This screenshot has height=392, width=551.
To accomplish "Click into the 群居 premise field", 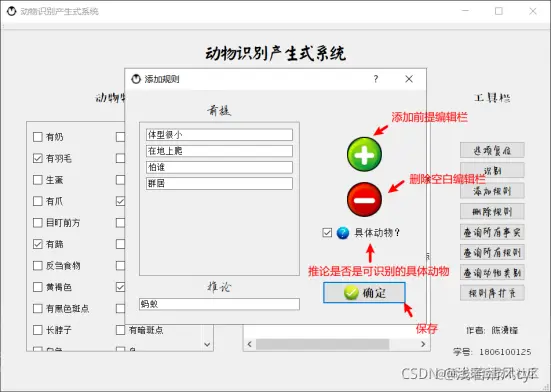I will click(219, 183).
